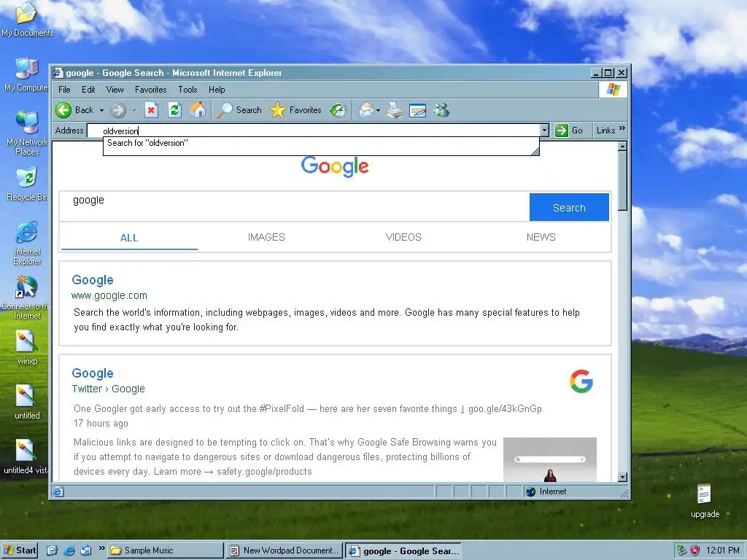Viewport: 747px width, 560px height.
Task: Click the Show Desktop quick launch icon
Action: click(x=52, y=551)
